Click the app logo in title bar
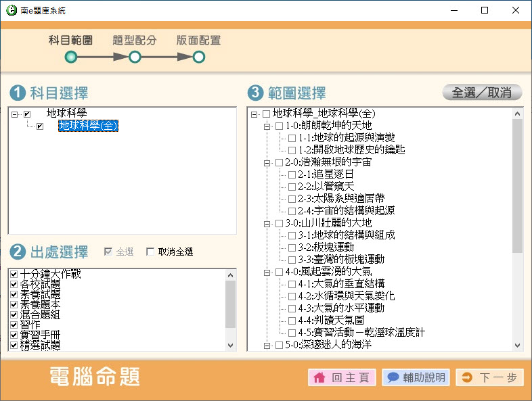The image size is (532, 401). 11,11
